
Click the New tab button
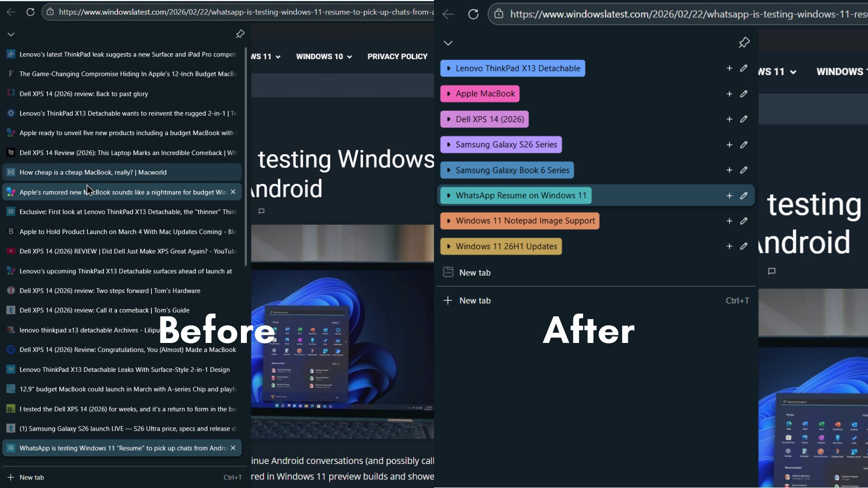pyautogui.click(x=32, y=477)
